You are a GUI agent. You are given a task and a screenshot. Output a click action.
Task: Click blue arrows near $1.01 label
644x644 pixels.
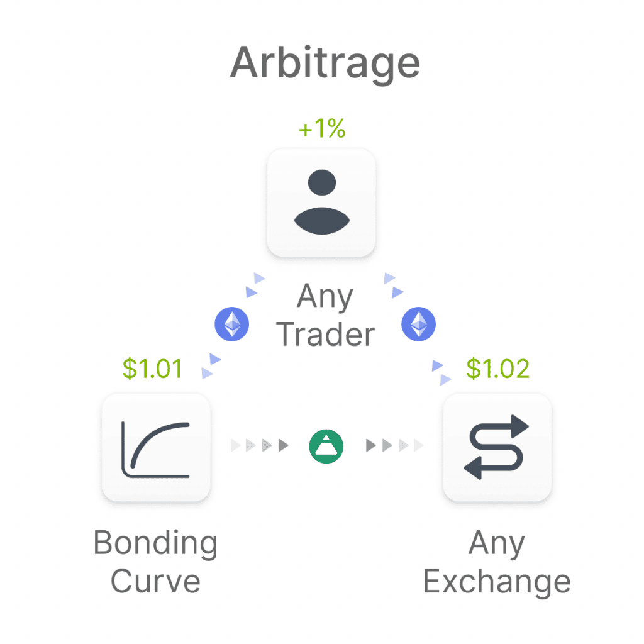[211, 365]
